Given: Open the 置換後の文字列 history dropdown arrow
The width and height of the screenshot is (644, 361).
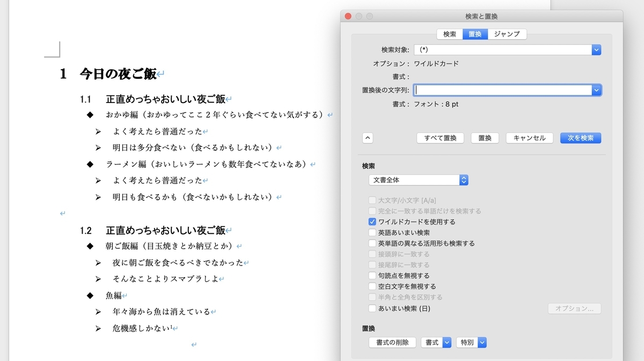Looking at the screenshot, I should coord(596,90).
